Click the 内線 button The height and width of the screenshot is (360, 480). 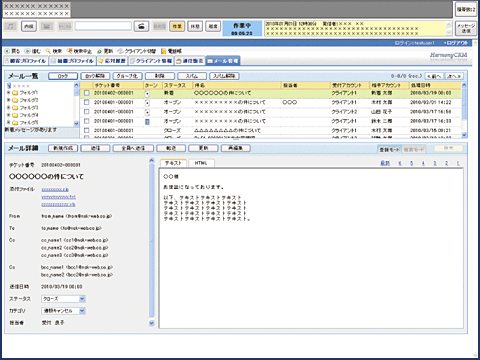pyautogui.click(x=29, y=26)
